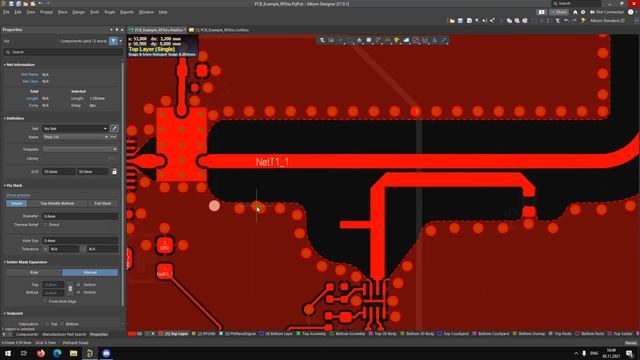Image resolution: width=640 pixels, height=360 pixels.
Task: Toggle the Thermal Relief Direct checkbox
Action: point(45,224)
